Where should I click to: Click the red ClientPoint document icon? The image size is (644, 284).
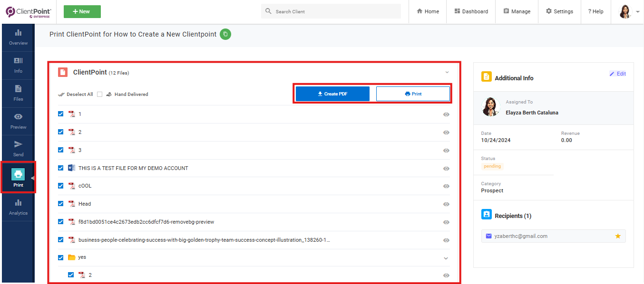63,72
